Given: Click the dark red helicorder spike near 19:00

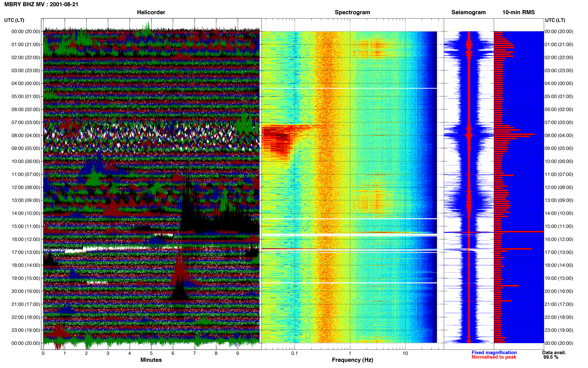Looking at the screenshot, I should click(x=179, y=270).
